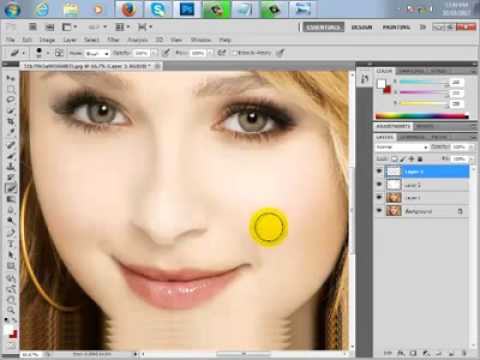The height and width of the screenshot is (360, 480).
Task: Click the color spectrum ramp in Color panel
Action: point(422,116)
